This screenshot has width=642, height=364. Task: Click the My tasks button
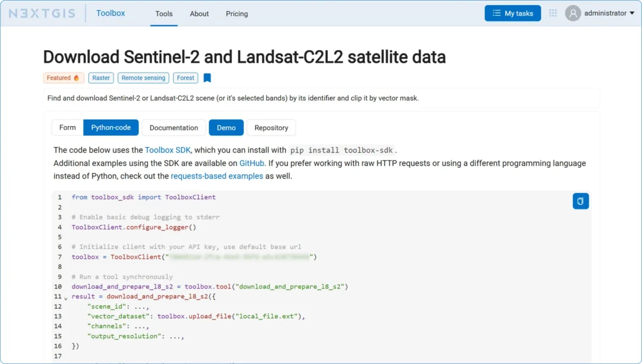click(513, 13)
